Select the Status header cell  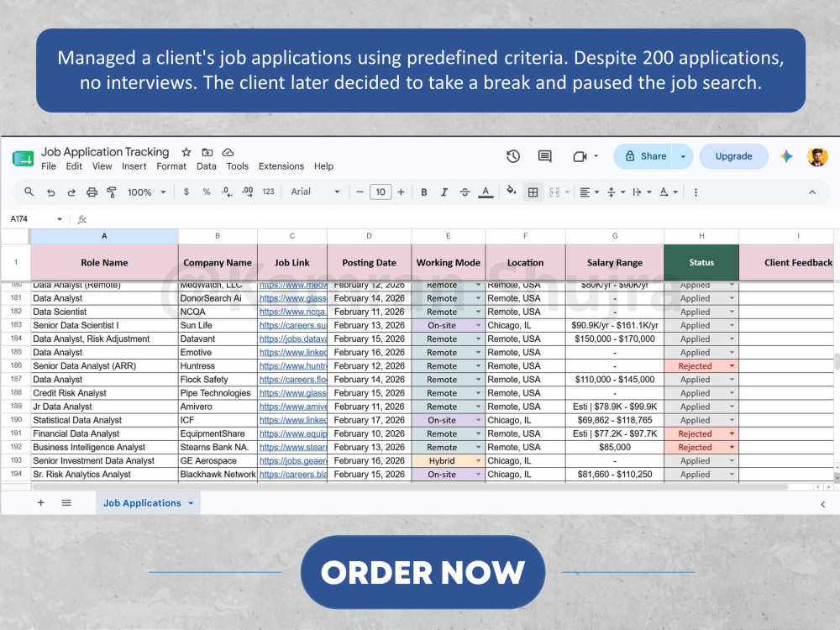tap(701, 262)
